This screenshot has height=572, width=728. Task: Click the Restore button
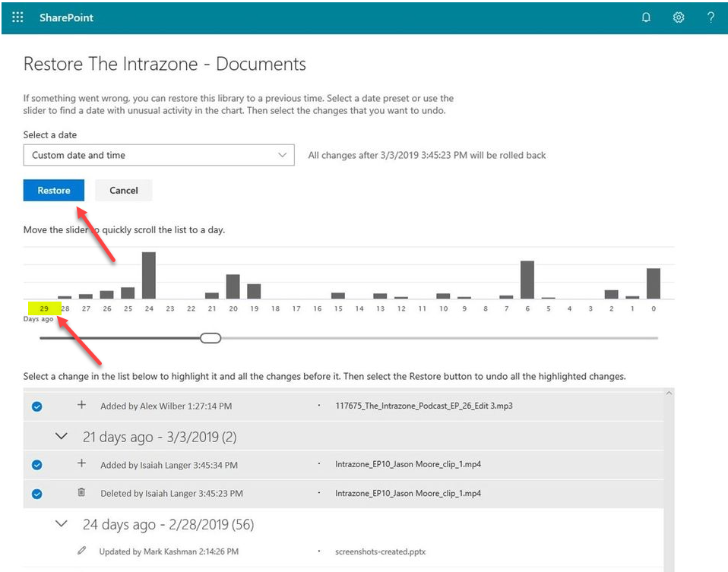pos(54,191)
